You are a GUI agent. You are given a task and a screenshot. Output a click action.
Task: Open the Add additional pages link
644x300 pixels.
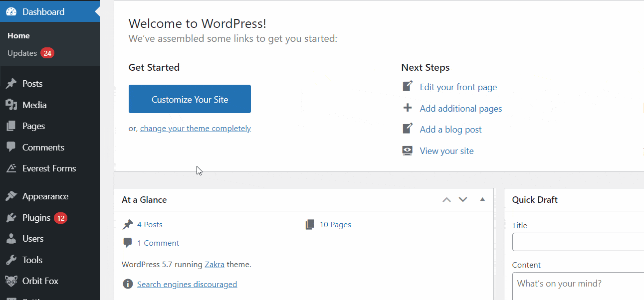point(461,108)
